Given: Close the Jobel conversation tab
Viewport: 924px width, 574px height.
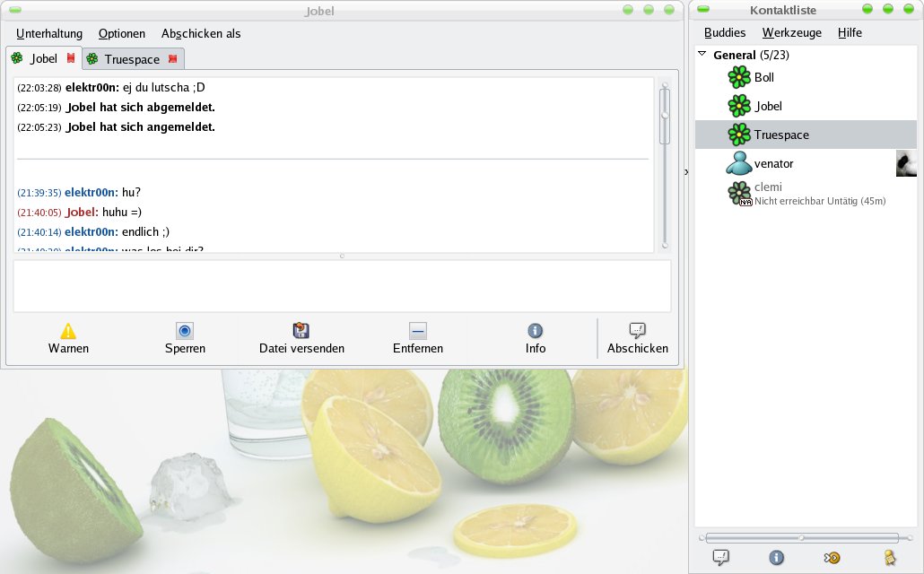Looking at the screenshot, I should pyautogui.click(x=70, y=59).
